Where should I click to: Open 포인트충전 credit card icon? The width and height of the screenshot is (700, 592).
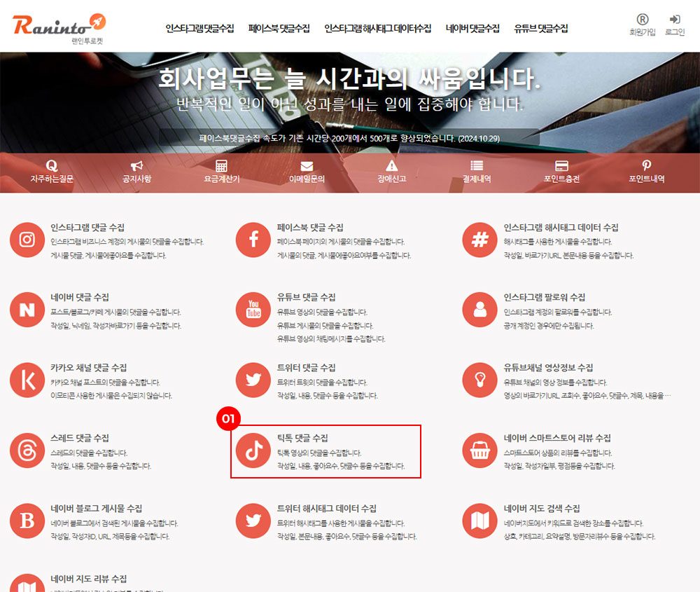[561, 166]
